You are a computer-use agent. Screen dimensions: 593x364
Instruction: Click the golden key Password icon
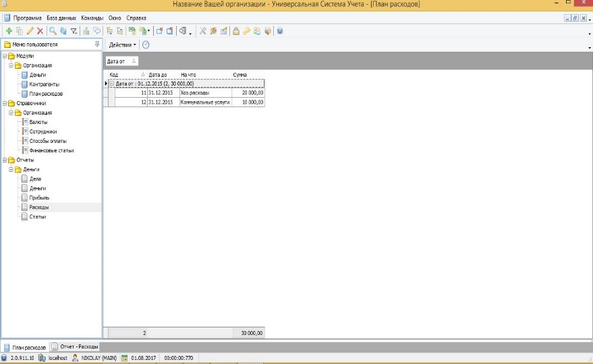coord(247,31)
